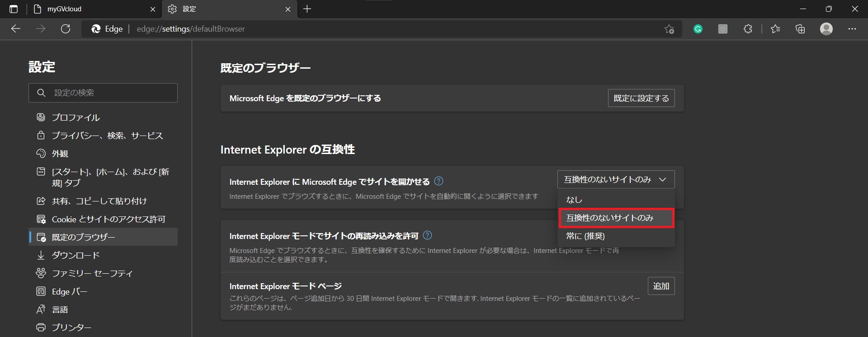Viewport: 868px width, 337px height.
Task: Click the 既定に設定する button
Action: [x=641, y=98]
